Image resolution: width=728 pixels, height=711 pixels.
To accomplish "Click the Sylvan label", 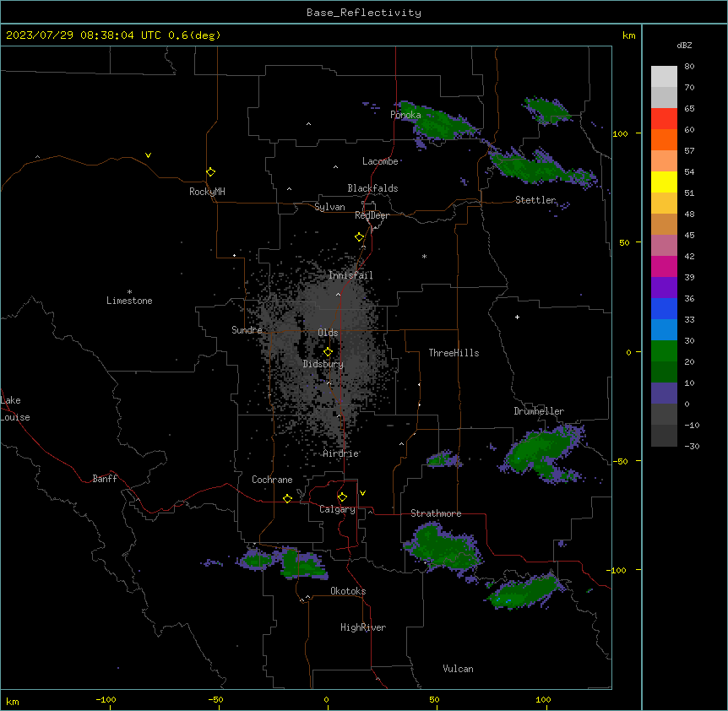I will [329, 207].
